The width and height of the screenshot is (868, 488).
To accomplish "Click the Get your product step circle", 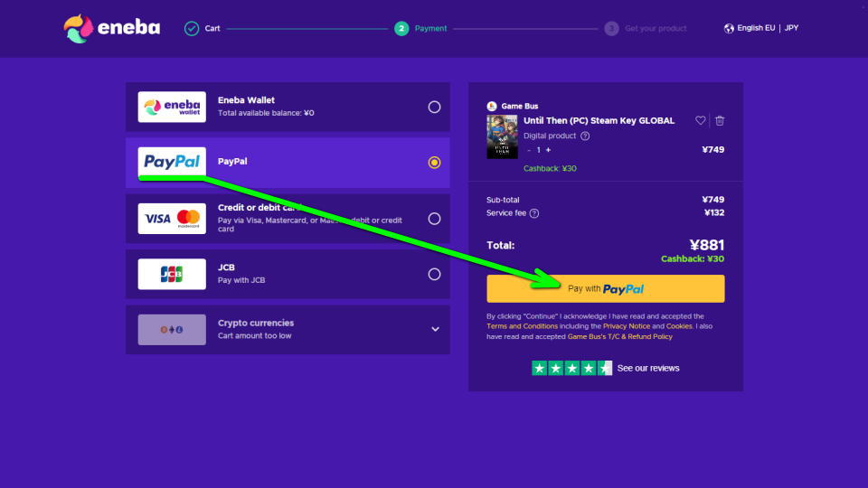I will 611,28.
